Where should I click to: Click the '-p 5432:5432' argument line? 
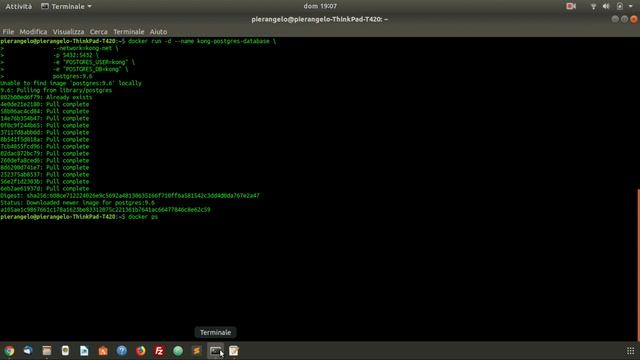pyautogui.click(x=76, y=55)
